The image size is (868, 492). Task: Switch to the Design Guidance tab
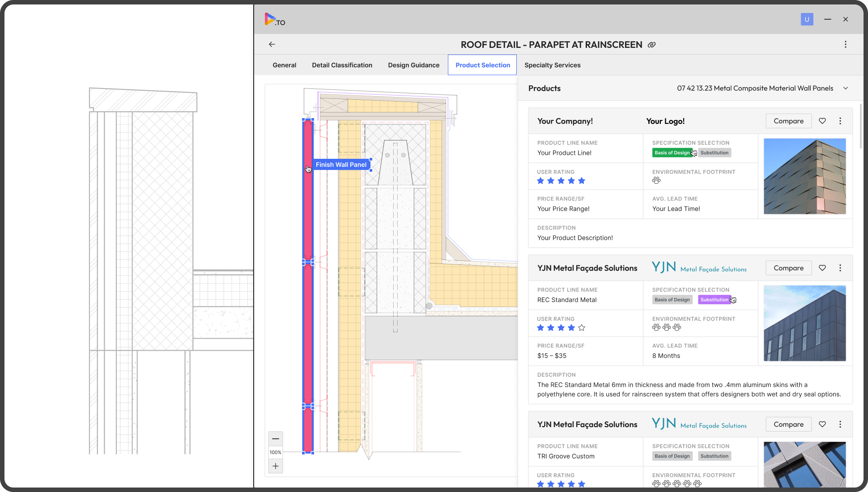(413, 65)
